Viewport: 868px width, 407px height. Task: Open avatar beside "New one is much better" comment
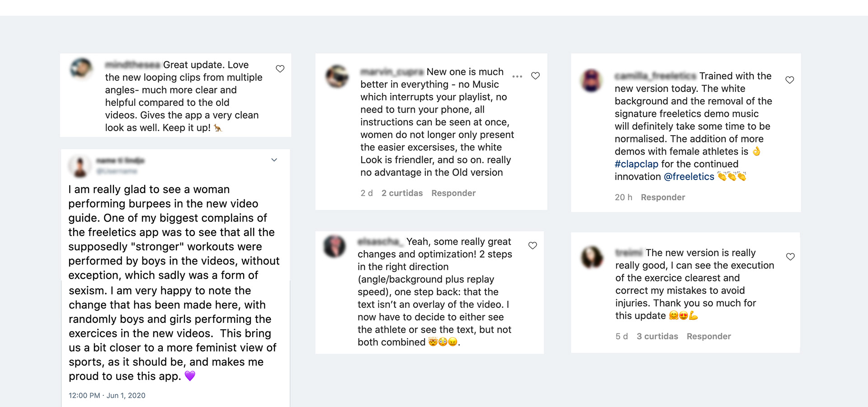337,76
